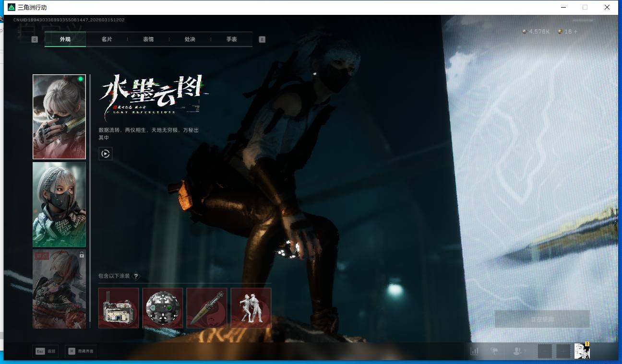This screenshot has height=364, width=622.
Task: View the two-character pose item
Action: pos(251,308)
